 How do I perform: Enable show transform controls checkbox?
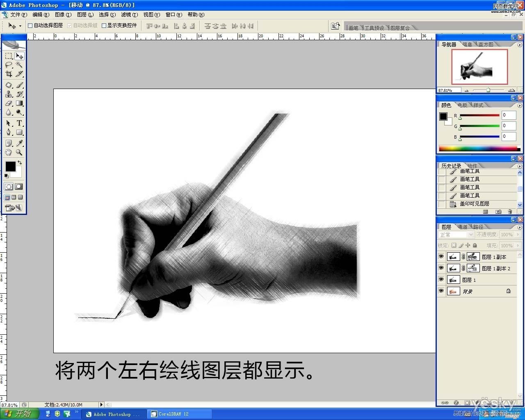tap(104, 25)
